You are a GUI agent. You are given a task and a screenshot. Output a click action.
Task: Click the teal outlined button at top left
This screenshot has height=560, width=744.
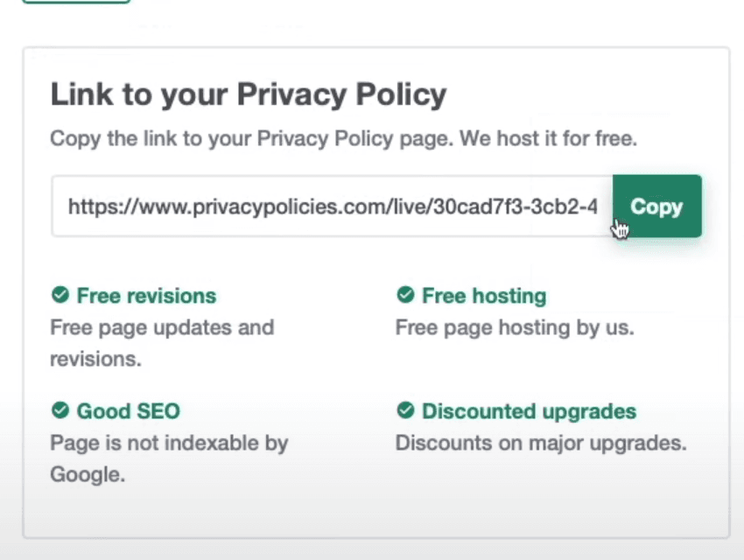point(76,3)
